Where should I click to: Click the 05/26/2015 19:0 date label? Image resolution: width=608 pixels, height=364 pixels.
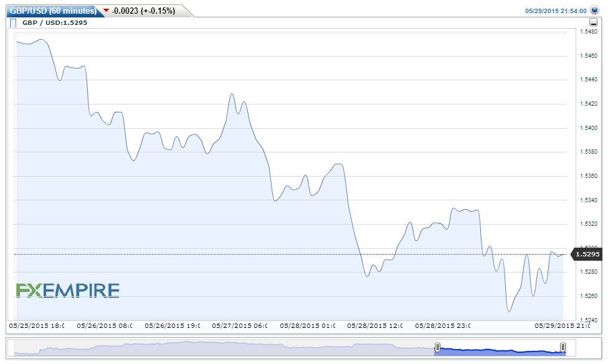pos(173,325)
